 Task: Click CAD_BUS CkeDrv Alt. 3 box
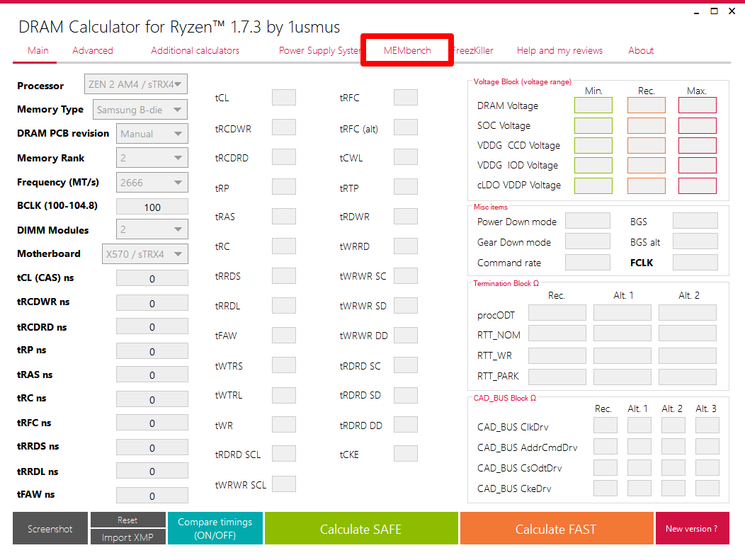tap(707, 488)
